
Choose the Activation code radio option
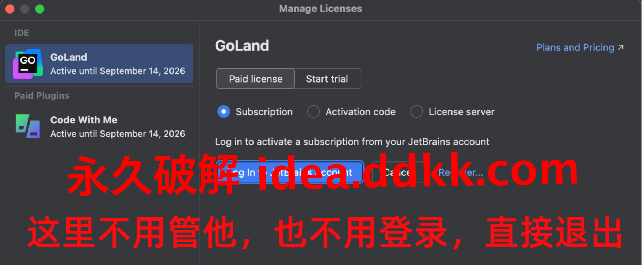(313, 111)
